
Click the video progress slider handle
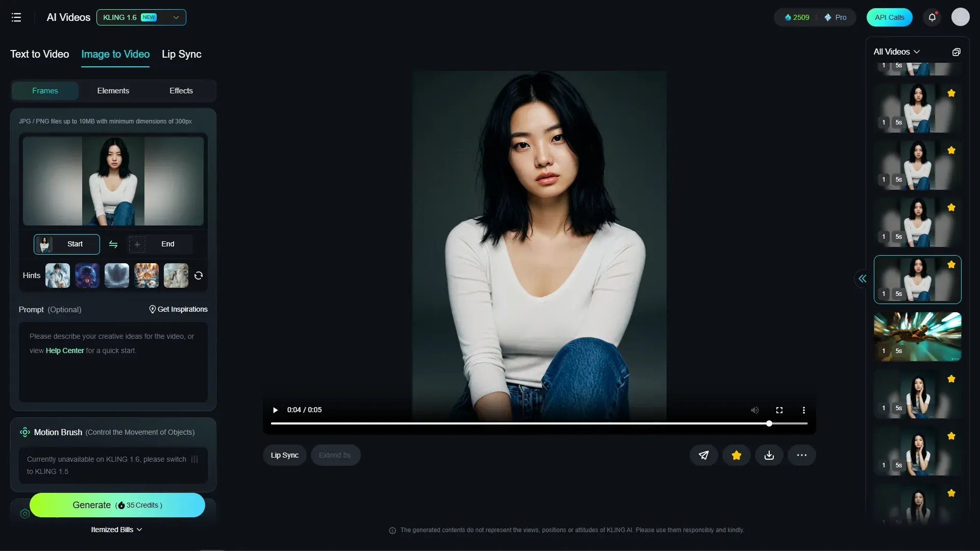point(769,423)
